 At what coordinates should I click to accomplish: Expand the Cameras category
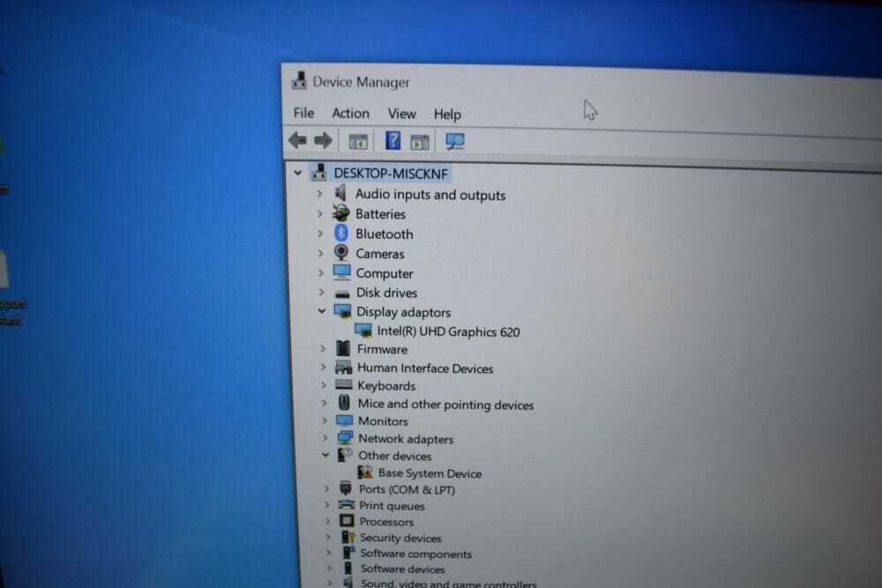pos(321,254)
